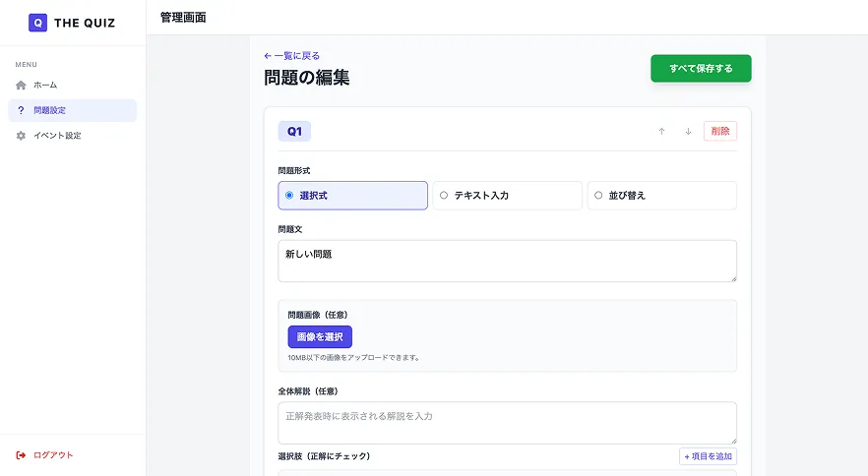Image resolution: width=868 pixels, height=476 pixels.
Task: Click the logout icon at the sidebar bottom
Action: (21, 455)
